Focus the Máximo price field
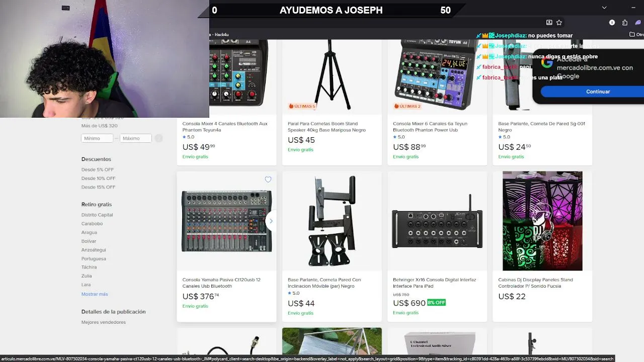The height and width of the screenshot is (362, 644). click(135, 138)
